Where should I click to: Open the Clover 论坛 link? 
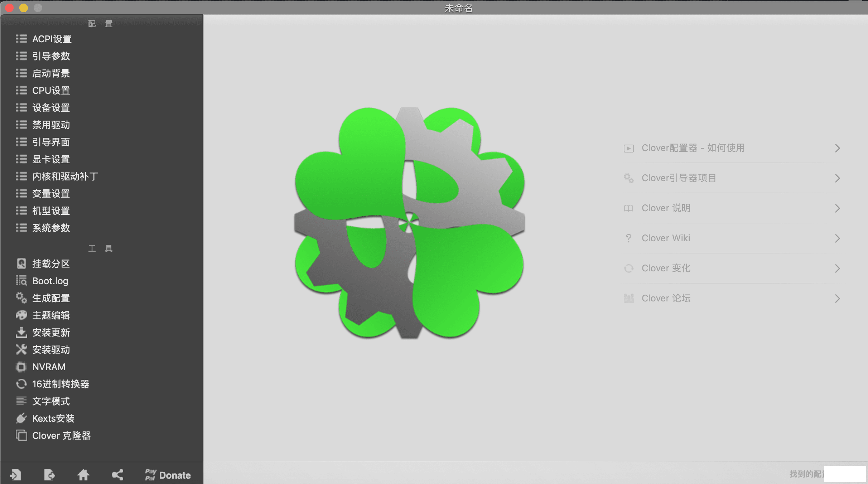pos(666,298)
